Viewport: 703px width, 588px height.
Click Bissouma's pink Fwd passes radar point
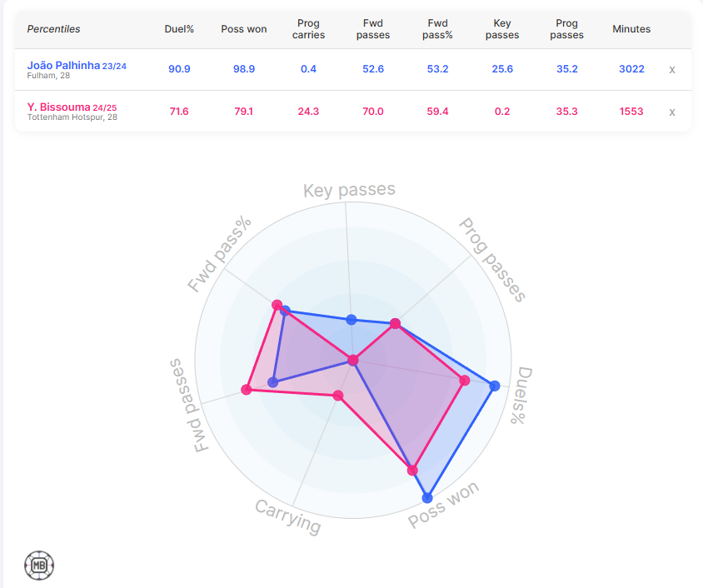247,389
